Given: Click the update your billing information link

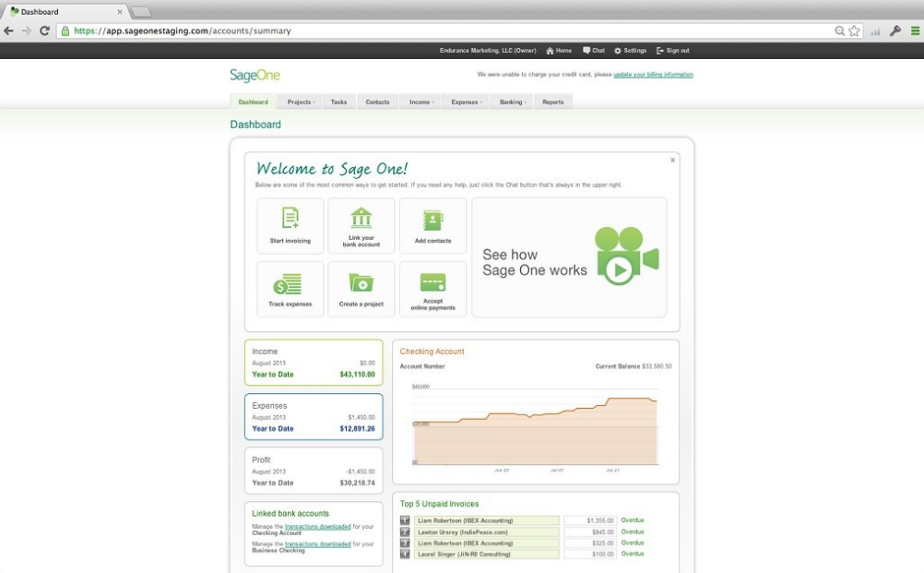Looking at the screenshot, I should 653,75.
